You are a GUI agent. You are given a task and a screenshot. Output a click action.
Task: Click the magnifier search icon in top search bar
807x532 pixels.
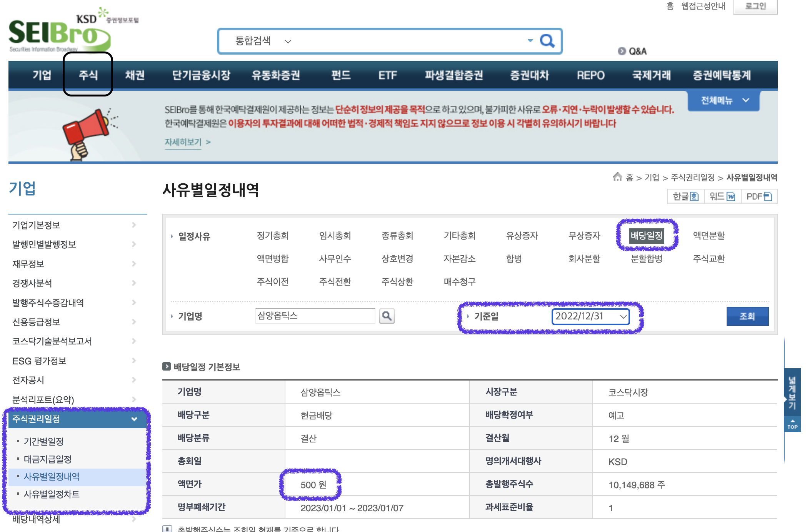click(x=547, y=40)
